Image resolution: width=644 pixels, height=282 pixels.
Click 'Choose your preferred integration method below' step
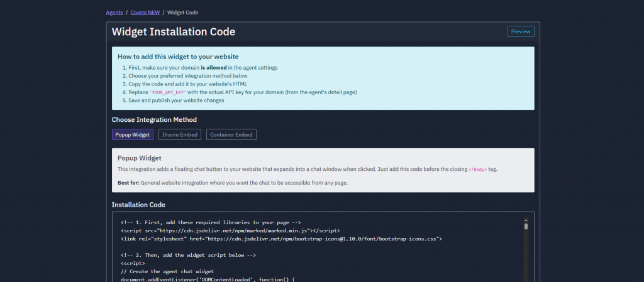click(188, 76)
